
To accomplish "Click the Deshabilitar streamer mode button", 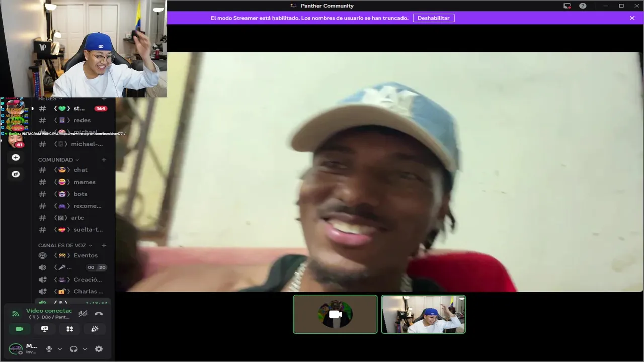I will pyautogui.click(x=434, y=18).
